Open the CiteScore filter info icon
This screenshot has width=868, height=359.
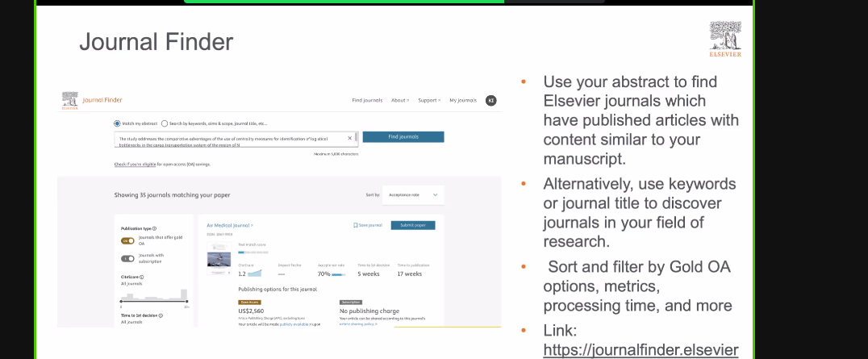point(142,277)
